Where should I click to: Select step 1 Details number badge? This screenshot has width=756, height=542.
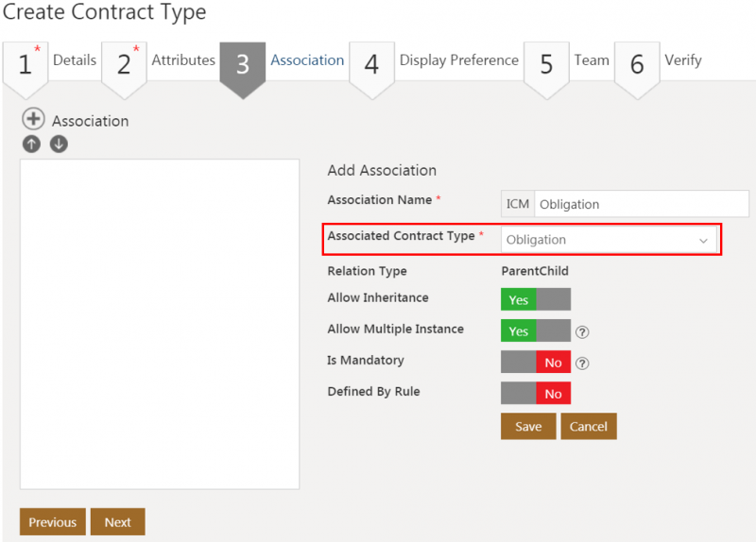[x=26, y=64]
